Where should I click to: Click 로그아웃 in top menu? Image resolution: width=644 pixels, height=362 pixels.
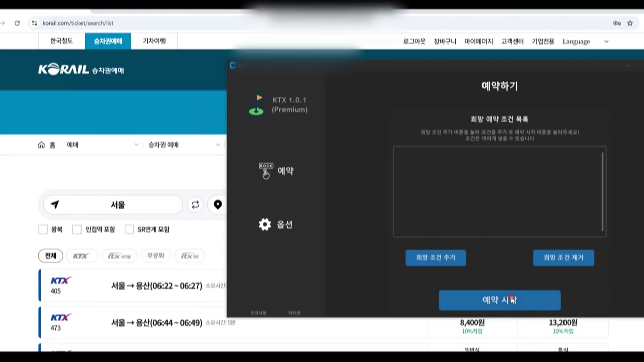tap(414, 41)
